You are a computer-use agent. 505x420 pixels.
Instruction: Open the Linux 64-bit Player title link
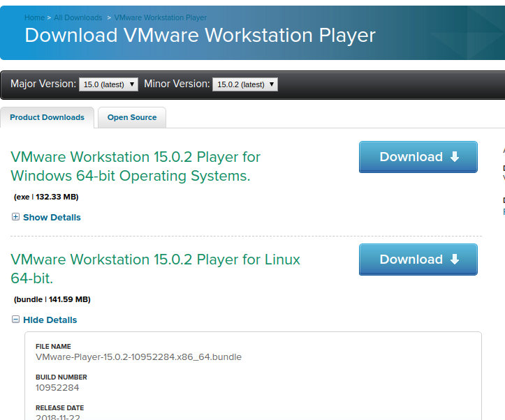click(x=155, y=269)
